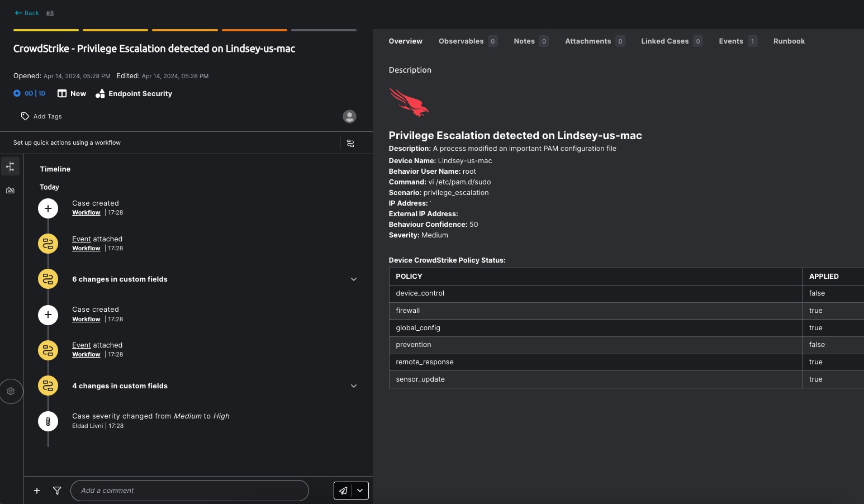Go to the Linked Cases tab
Image resolution: width=864 pixels, height=504 pixels.
(664, 41)
